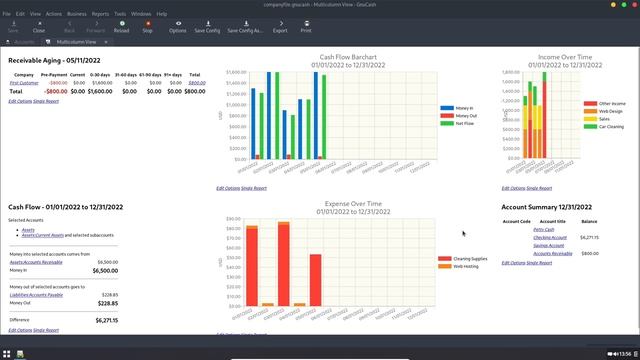Select the Multicolumn View tab
Image resolution: width=640 pixels, height=360 pixels.
point(76,42)
